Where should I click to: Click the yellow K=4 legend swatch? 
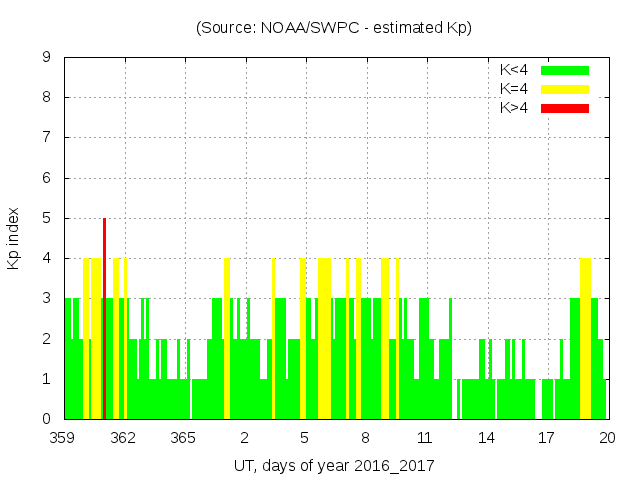coord(565,89)
